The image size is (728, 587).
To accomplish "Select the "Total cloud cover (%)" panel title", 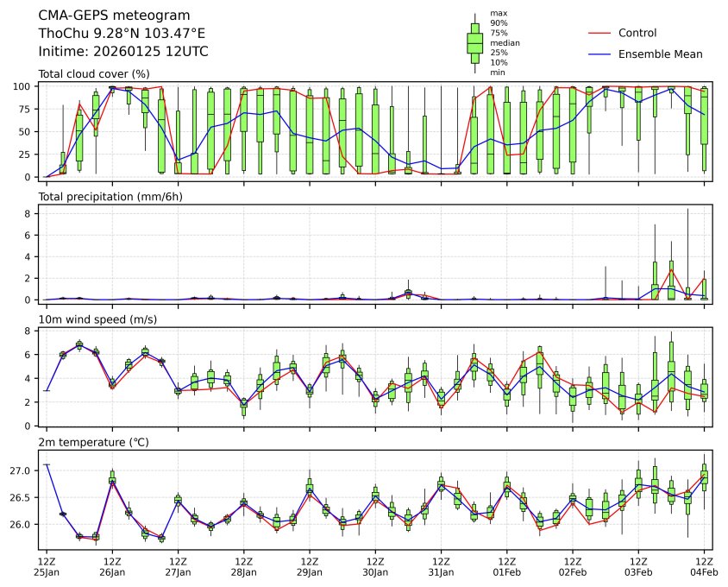I will 94,74.
